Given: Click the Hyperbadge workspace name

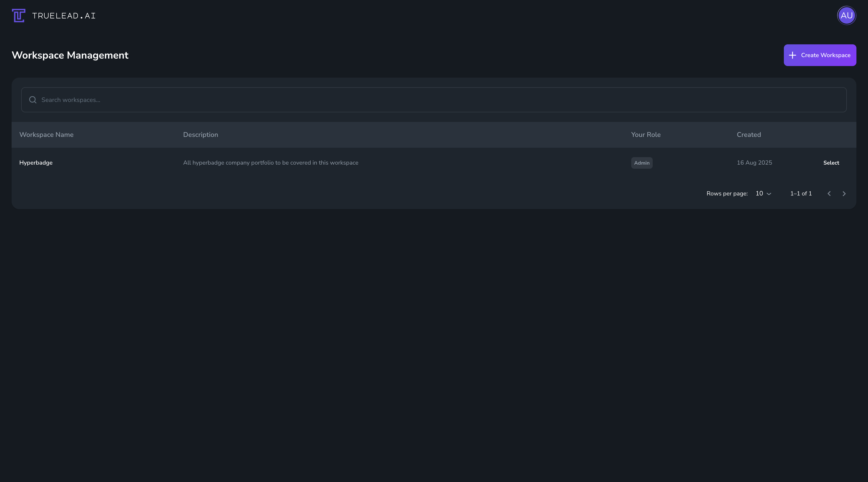Looking at the screenshot, I should 36,163.
